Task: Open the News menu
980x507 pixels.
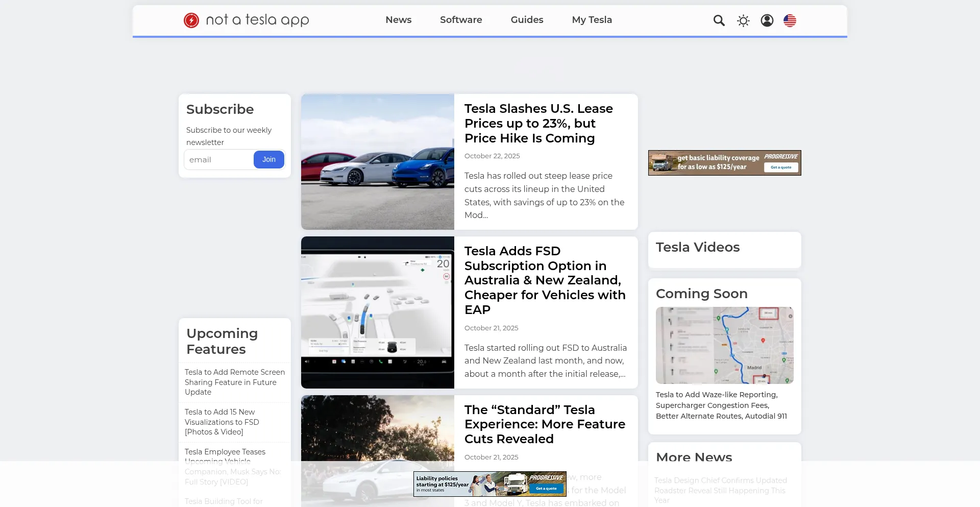Action: point(398,20)
